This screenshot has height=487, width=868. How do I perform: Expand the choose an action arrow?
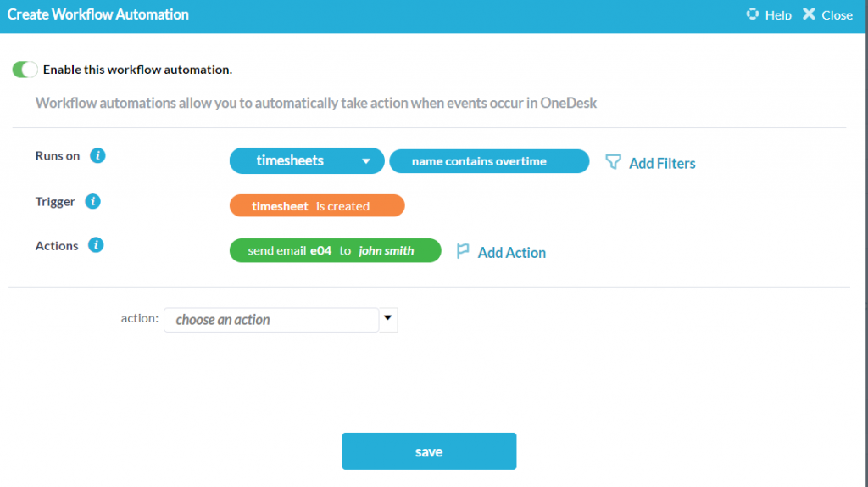387,319
